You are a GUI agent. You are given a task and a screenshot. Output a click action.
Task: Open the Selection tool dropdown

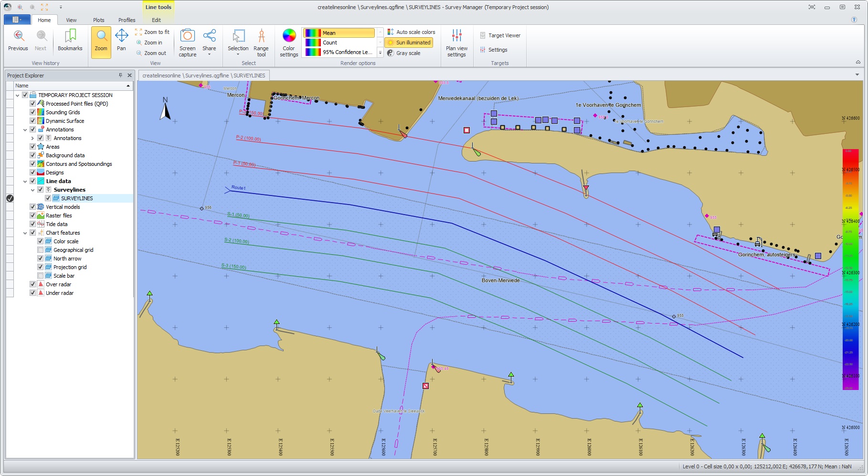tap(238, 54)
